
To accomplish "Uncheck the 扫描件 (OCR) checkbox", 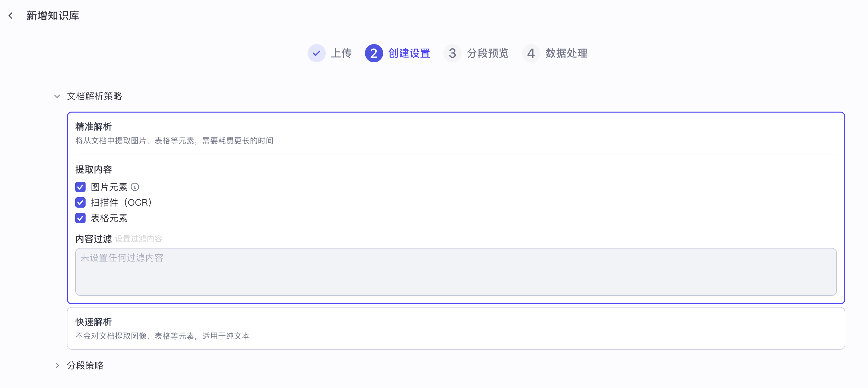I will (x=80, y=202).
